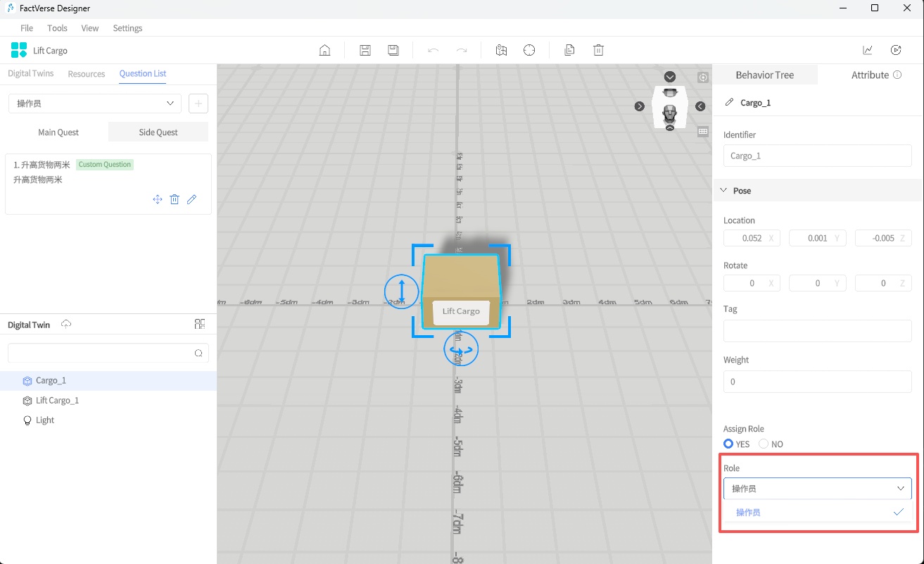Open the Settings menu
Screen dimensions: 924x564
click(127, 28)
